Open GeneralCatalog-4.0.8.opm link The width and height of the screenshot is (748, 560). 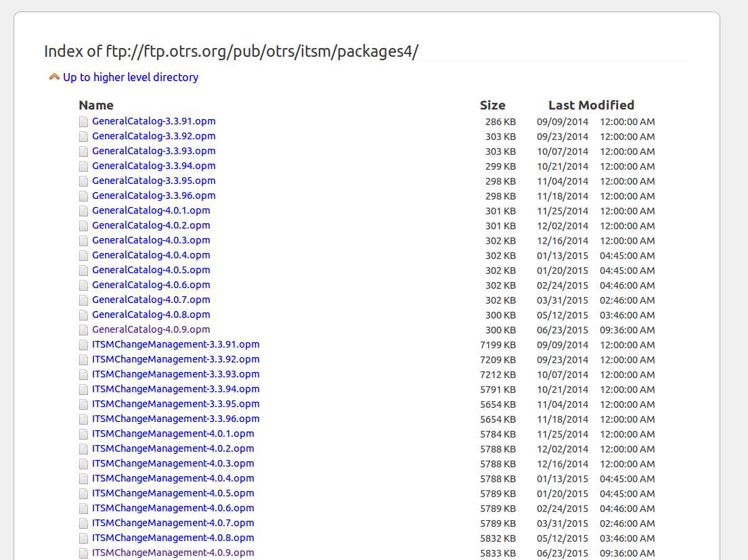pos(151,314)
